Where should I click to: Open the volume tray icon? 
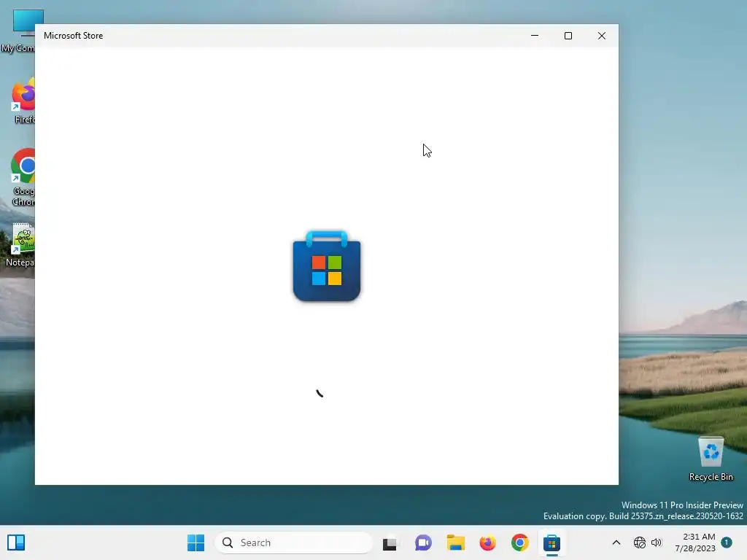click(657, 542)
